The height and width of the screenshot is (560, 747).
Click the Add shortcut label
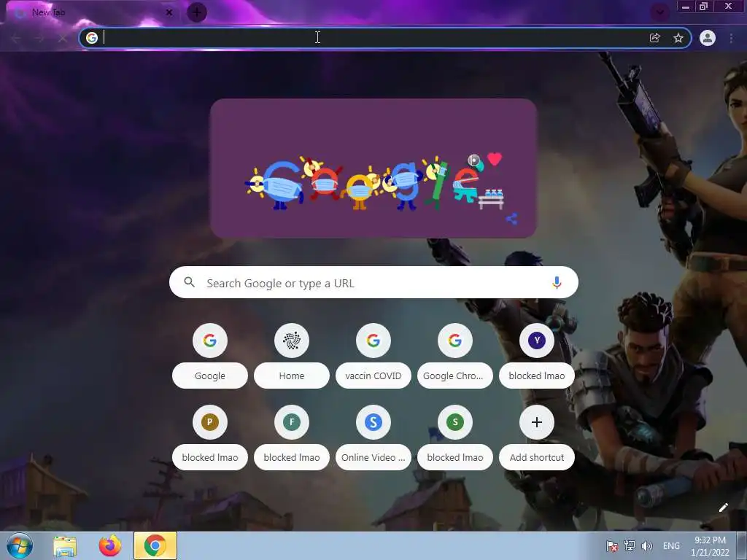pos(537,457)
